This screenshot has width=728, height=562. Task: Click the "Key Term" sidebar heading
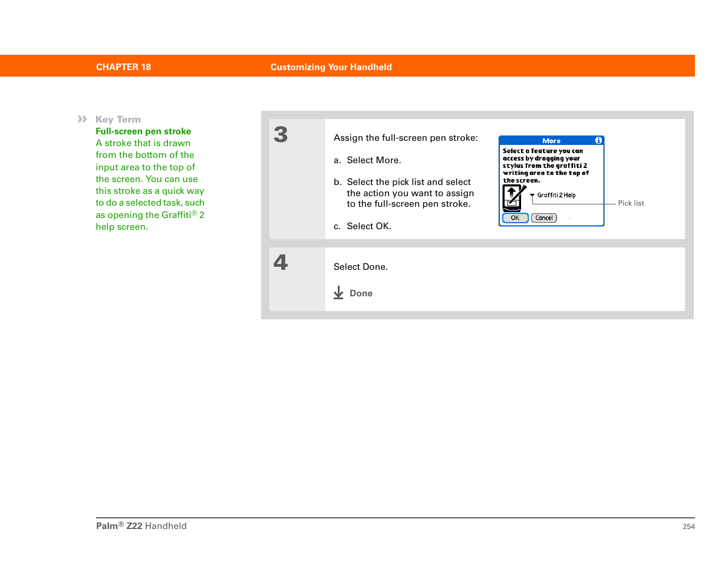pyautogui.click(x=118, y=120)
